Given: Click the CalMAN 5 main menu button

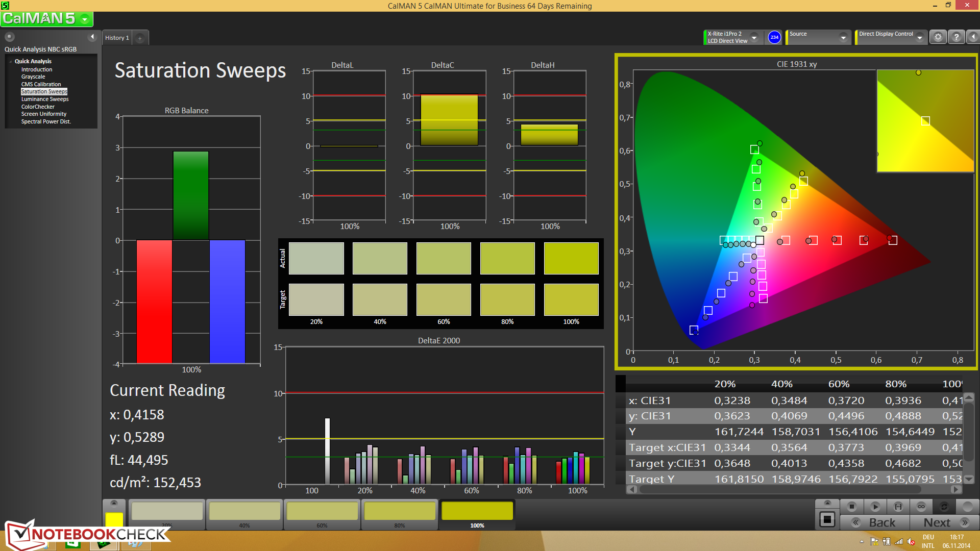Looking at the screenshot, I should pos(46,19).
